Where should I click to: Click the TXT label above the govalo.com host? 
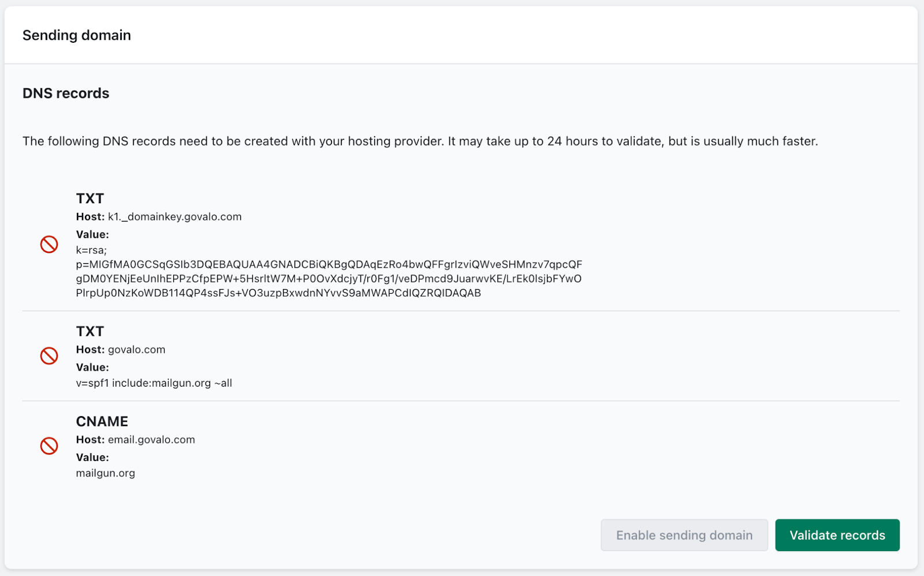90,331
